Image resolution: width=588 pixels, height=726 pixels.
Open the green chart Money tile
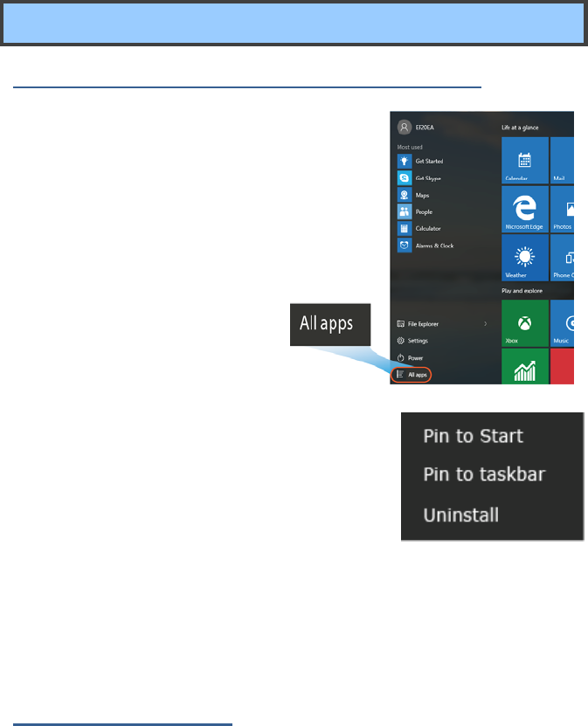[525, 366]
